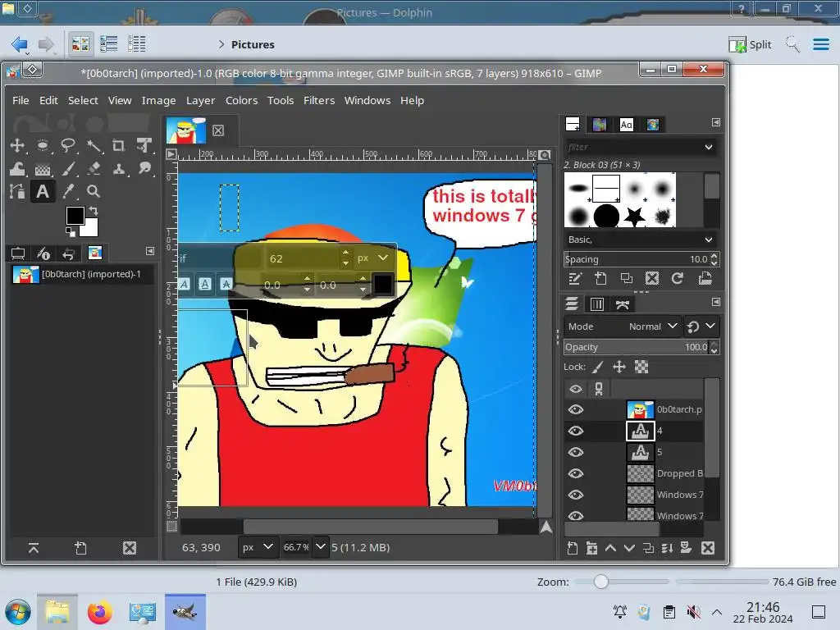This screenshot has height=630, width=840.
Task: Hide the Dropped B layer
Action: pyautogui.click(x=576, y=473)
